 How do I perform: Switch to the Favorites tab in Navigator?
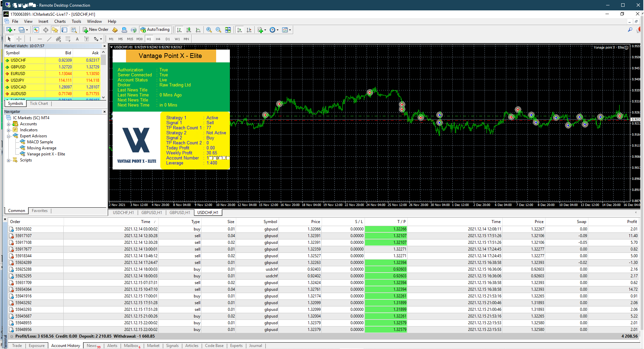coord(40,211)
